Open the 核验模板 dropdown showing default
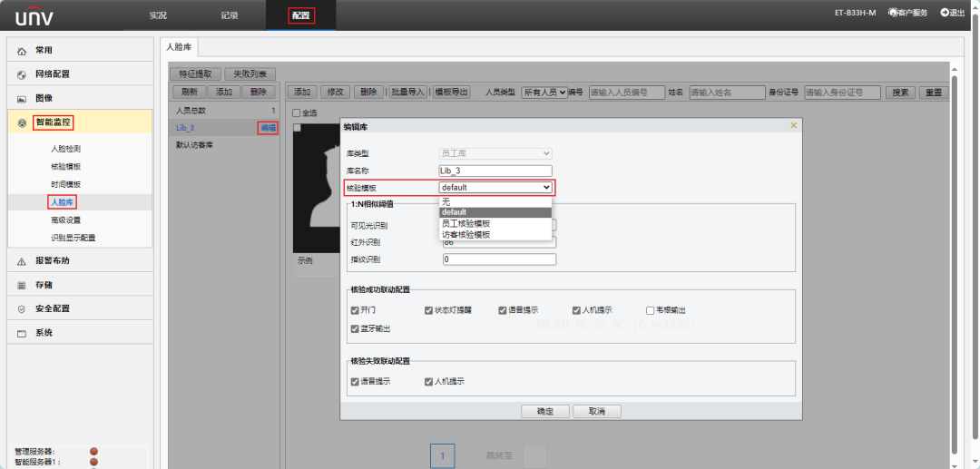The height and width of the screenshot is (469, 980). pyautogui.click(x=495, y=187)
